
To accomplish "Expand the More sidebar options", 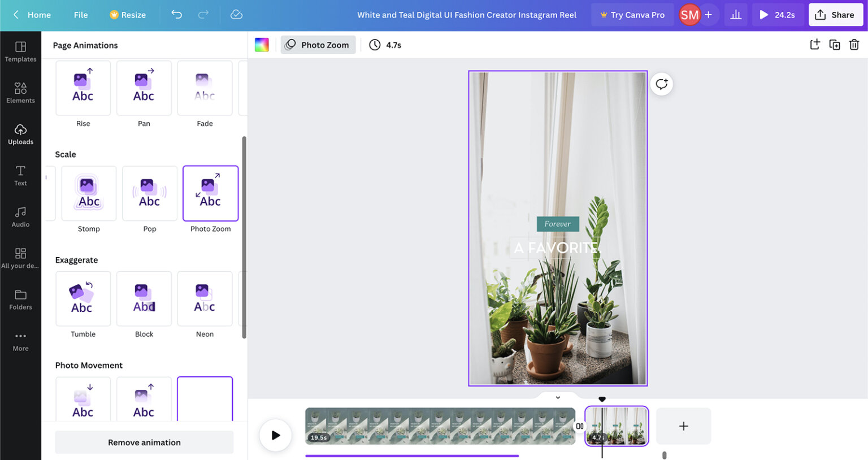I will (20, 339).
